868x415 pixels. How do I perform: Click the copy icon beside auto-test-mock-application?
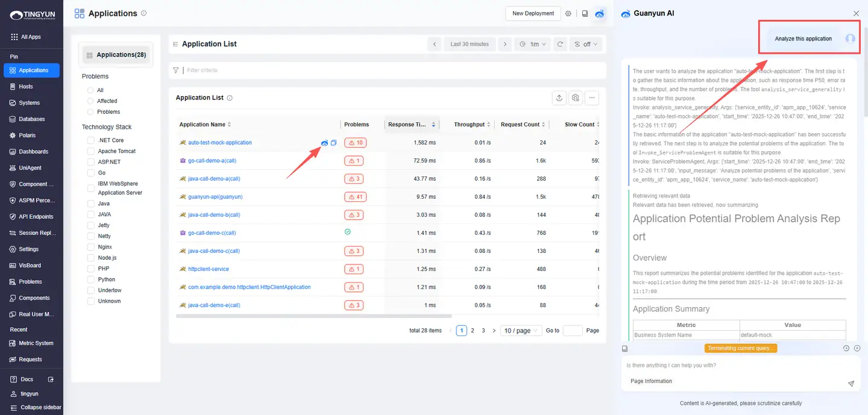click(334, 143)
